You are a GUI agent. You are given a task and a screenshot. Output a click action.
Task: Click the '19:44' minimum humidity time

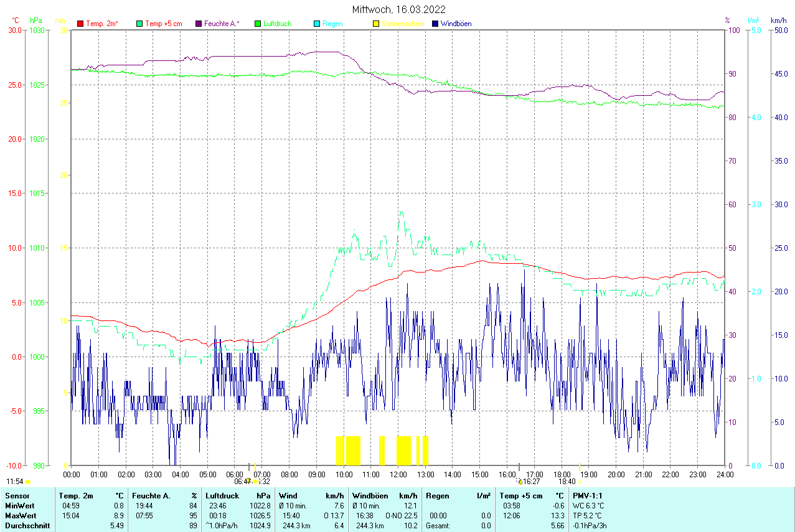[x=144, y=506]
